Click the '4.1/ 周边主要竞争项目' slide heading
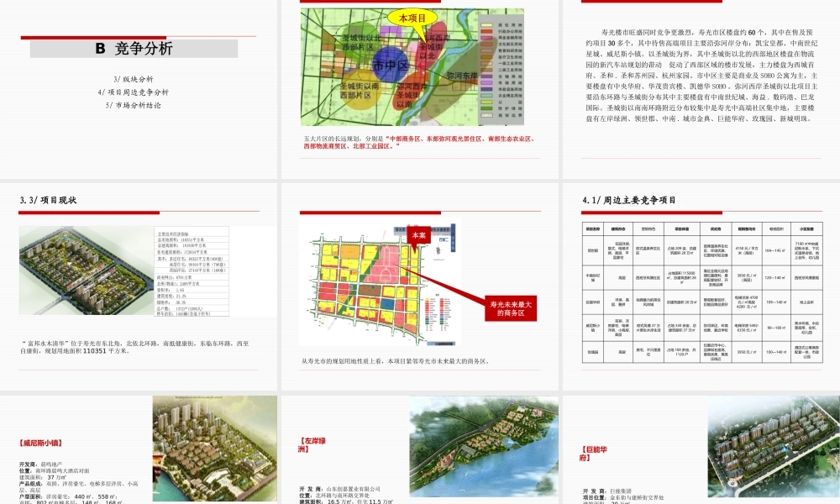 coord(629,200)
